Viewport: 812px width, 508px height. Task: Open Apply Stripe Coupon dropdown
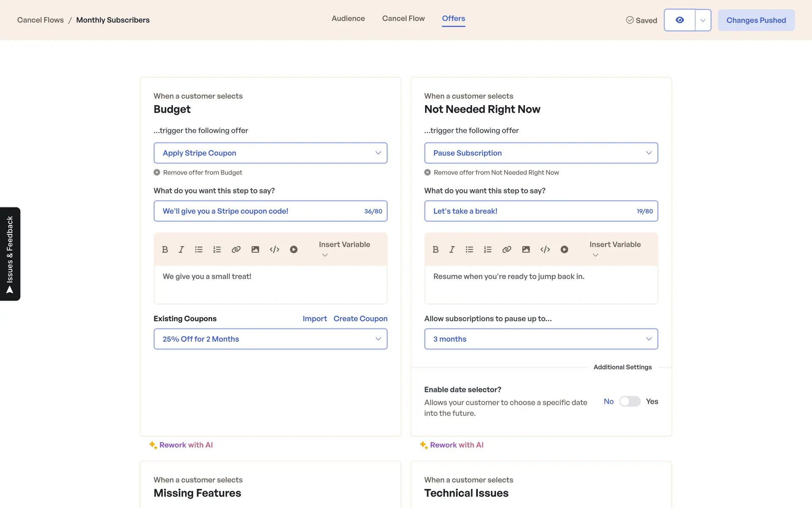[x=270, y=153]
